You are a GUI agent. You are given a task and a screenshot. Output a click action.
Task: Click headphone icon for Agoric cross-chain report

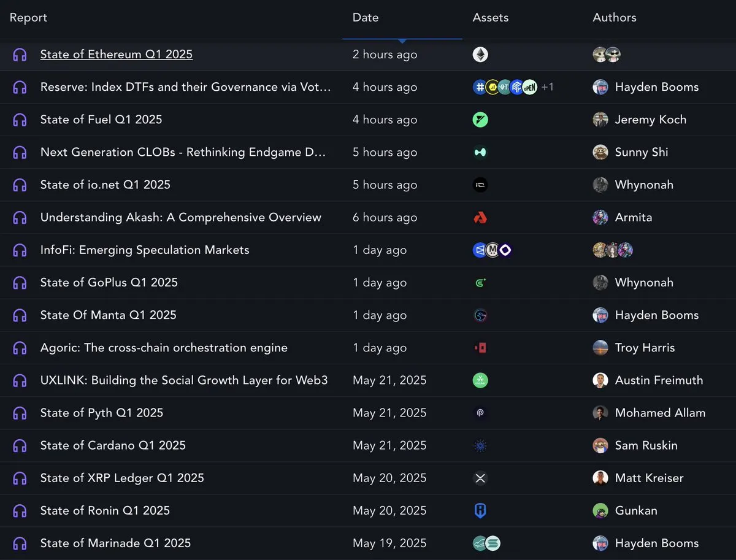20,348
